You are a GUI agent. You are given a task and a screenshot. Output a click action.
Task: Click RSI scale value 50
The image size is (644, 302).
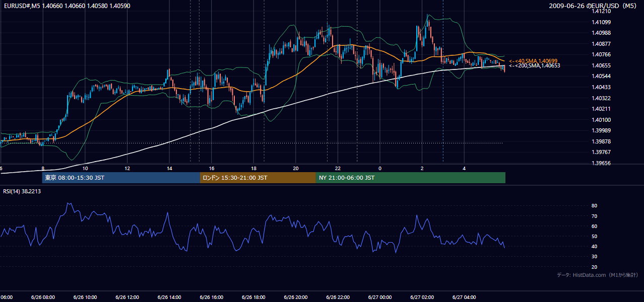595,236
